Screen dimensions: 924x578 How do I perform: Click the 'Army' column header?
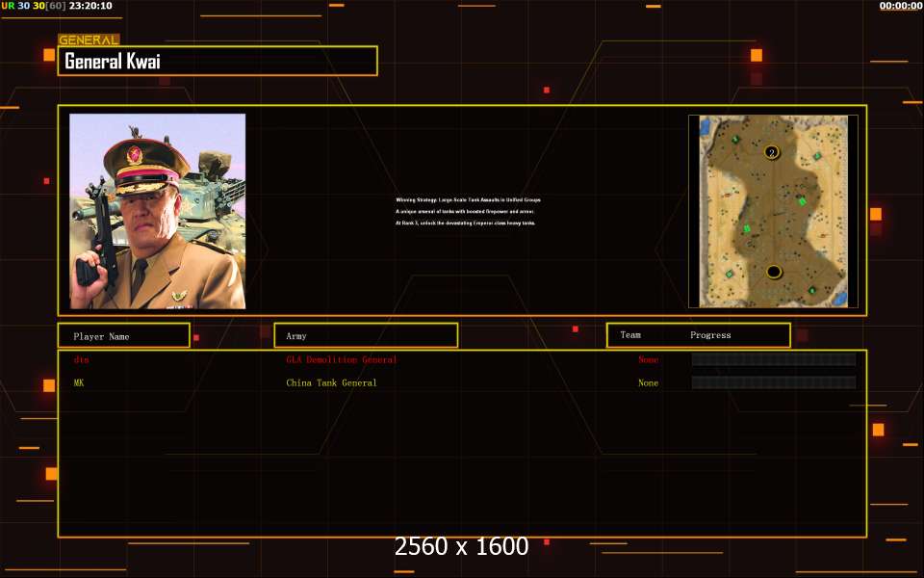coord(366,335)
